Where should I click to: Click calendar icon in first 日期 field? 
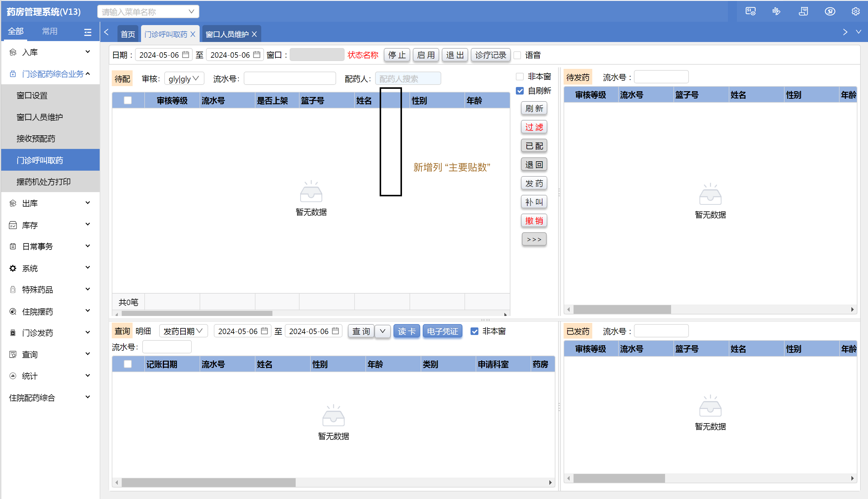[x=186, y=55]
